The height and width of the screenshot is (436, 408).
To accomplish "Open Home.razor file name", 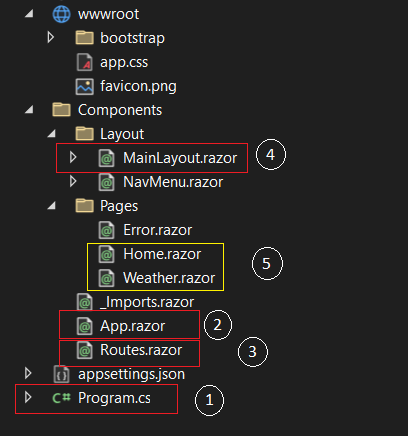I will coord(162,254).
